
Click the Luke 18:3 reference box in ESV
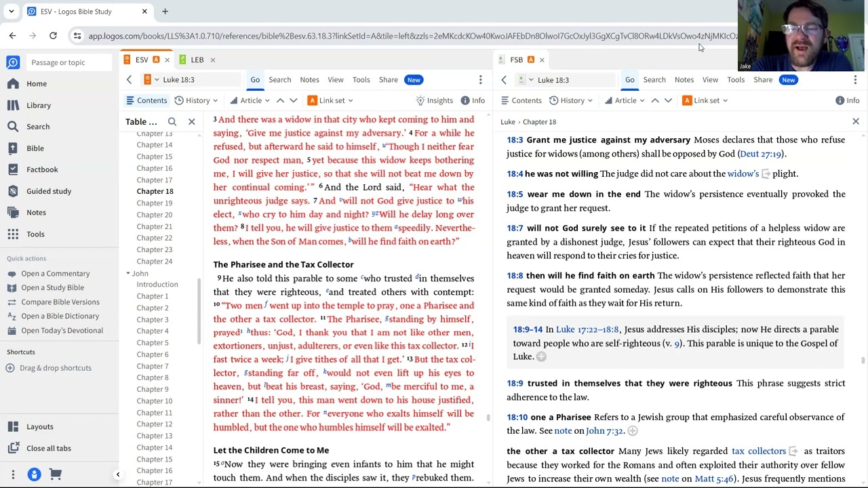coord(202,80)
